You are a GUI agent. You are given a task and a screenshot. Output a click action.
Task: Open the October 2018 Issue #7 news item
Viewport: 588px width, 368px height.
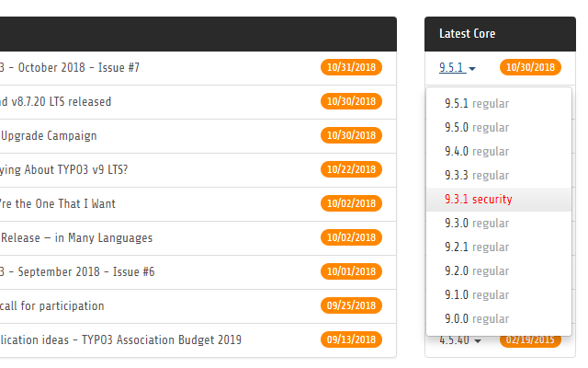70,67
